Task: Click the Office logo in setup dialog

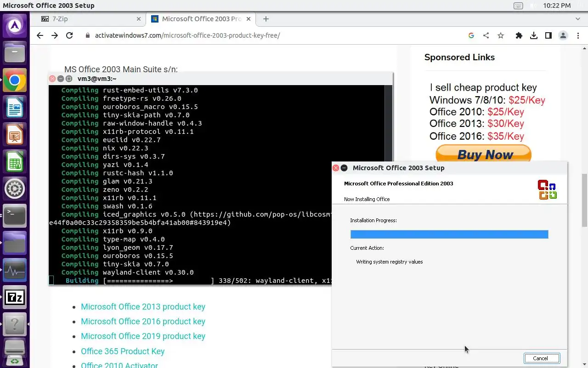Action: (x=547, y=190)
